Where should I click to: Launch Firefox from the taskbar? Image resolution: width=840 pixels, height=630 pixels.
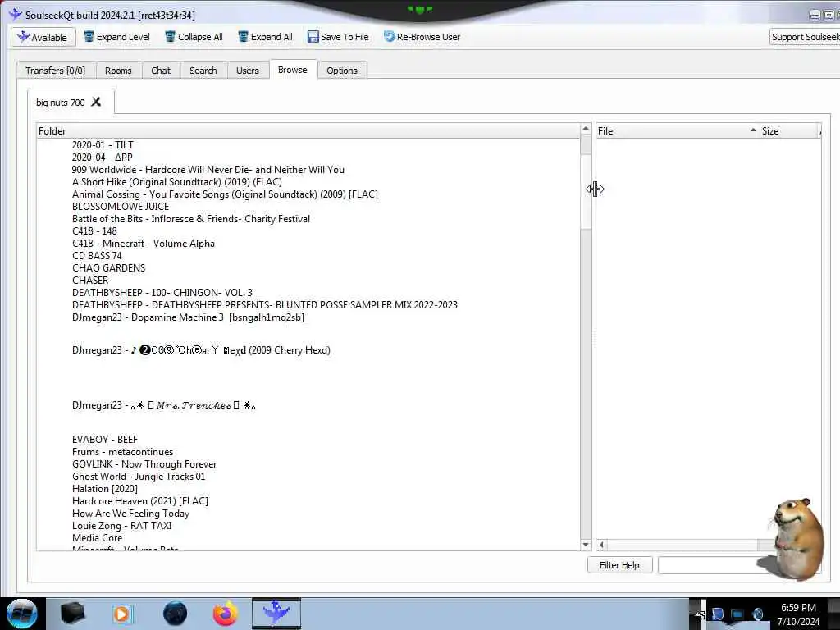226,614
